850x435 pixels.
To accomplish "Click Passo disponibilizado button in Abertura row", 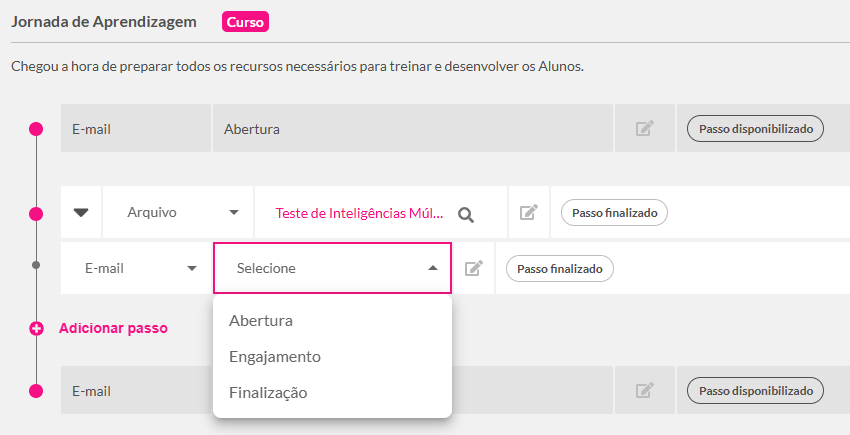I will pyautogui.click(x=756, y=129).
